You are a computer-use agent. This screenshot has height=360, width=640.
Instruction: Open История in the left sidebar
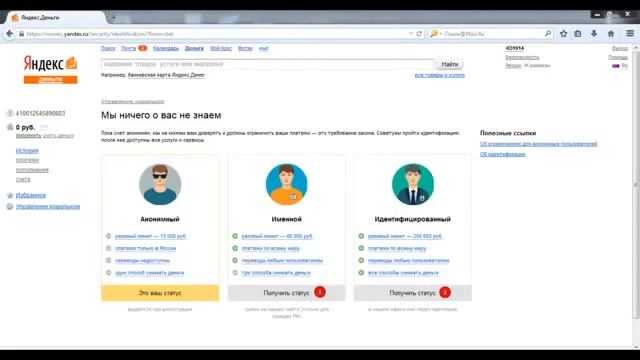[x=27, y=151]
